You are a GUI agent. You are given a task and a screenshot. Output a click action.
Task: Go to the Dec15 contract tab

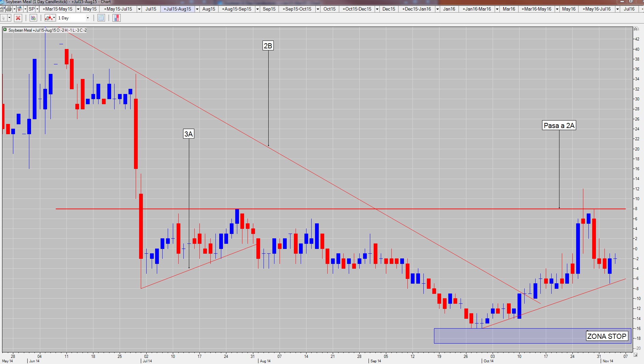click(389, 9)
